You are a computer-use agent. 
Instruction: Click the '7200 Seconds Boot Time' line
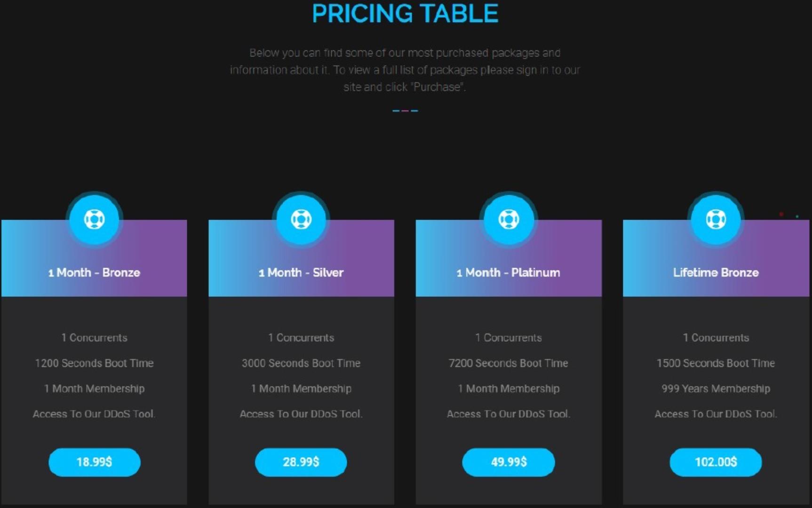click(x=509, y=363)
